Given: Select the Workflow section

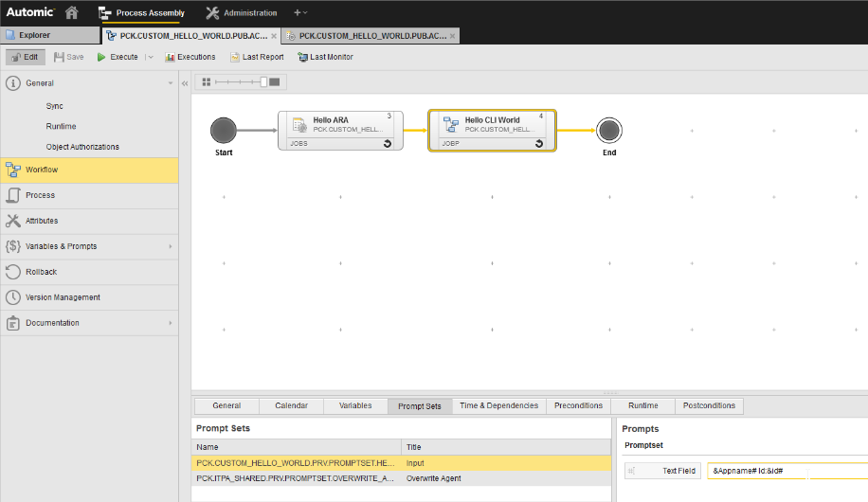Looking at the screenshot, I should pyautogui.click(x=89, y=170).
